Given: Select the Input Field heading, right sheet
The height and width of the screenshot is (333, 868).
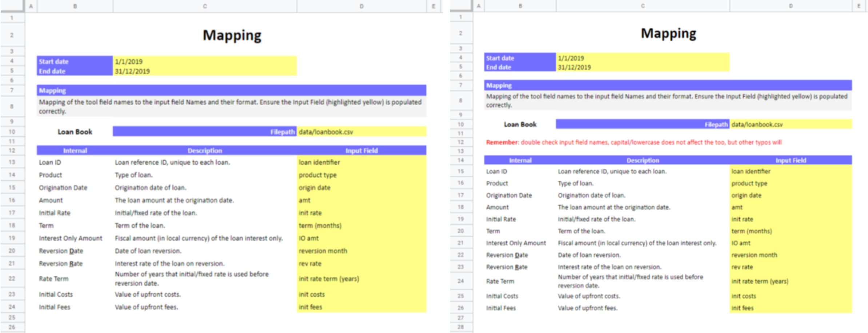Looking at the screenshot, I should (x=791, y=160).
